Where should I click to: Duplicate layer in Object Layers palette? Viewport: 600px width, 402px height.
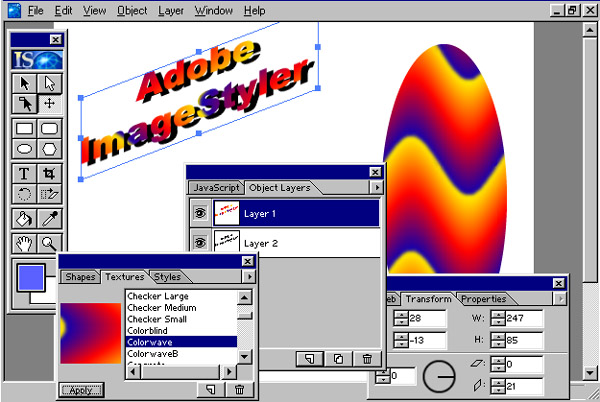click(338, 359)
